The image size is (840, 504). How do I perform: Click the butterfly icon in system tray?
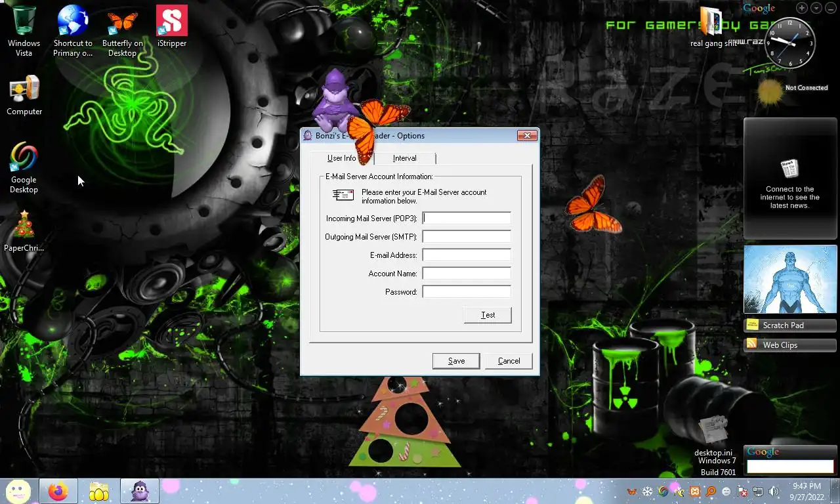[632, 492]
